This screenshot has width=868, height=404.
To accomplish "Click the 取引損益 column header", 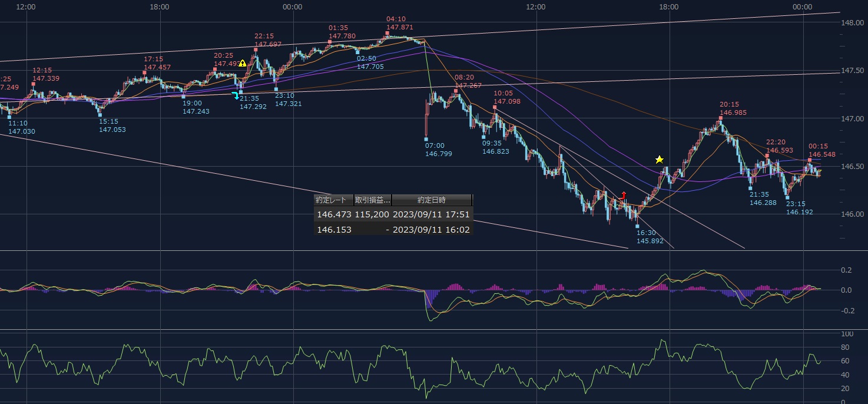I will tap(372, 200).
